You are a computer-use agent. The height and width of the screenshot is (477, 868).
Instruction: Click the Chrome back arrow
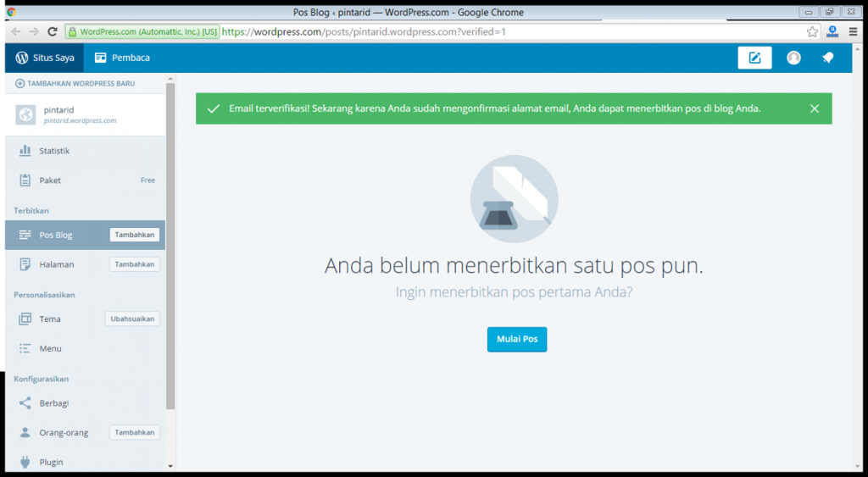15,31
